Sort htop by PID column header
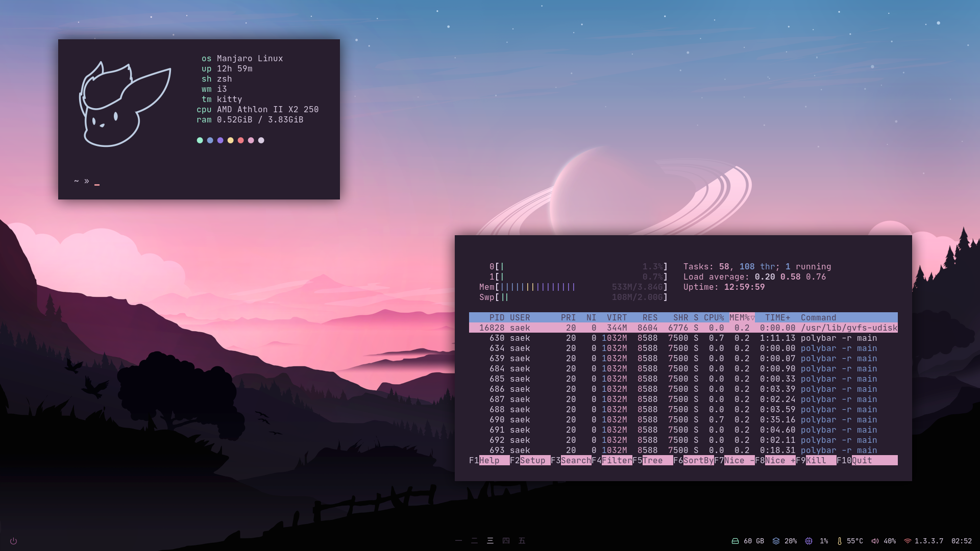The image size is (980, 551). point(497,318)
